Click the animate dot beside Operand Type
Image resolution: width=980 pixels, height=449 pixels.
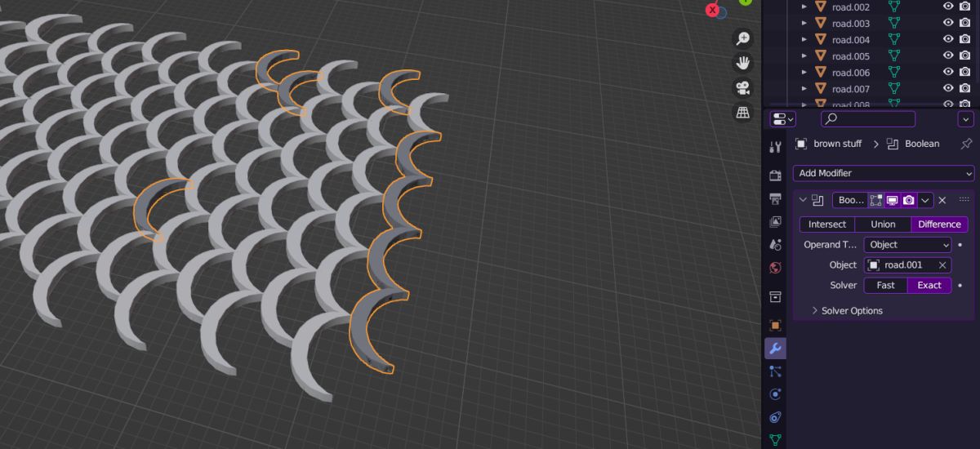tap(960, 245)
